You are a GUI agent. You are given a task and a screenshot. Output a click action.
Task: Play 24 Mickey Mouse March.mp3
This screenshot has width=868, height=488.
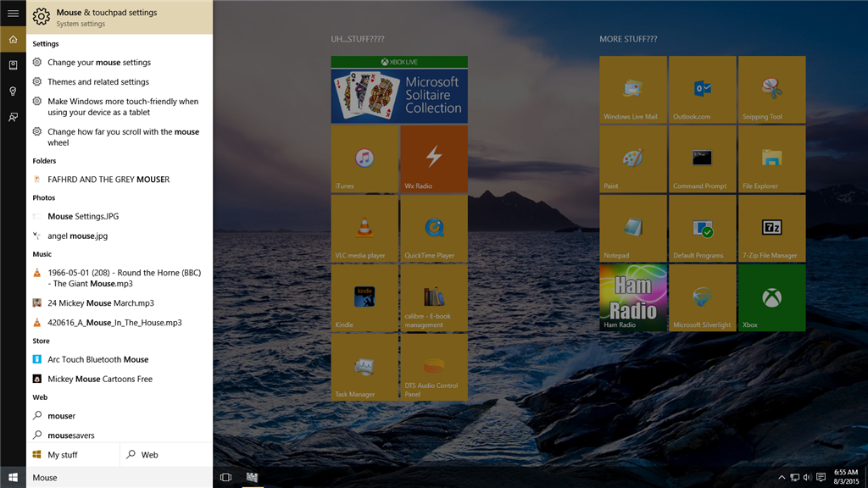click(x=120, y=303)
